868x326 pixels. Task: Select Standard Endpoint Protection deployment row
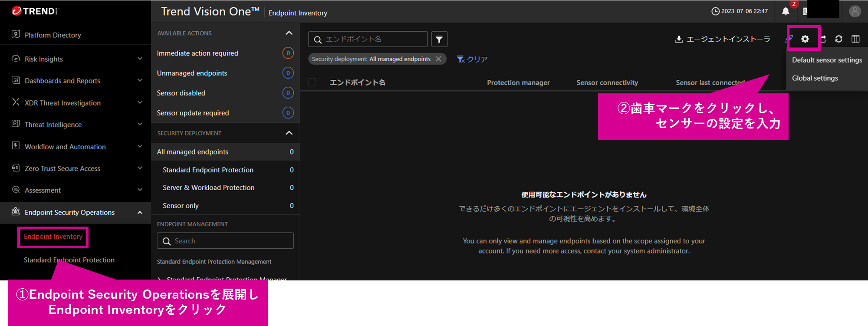click(x=225, y=170)
